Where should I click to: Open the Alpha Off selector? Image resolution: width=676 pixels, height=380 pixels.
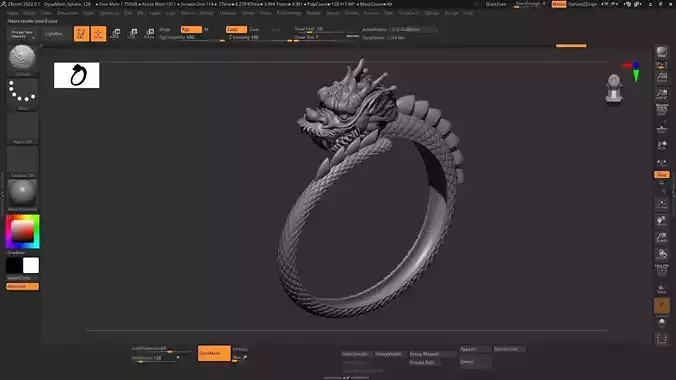[22, 128]
